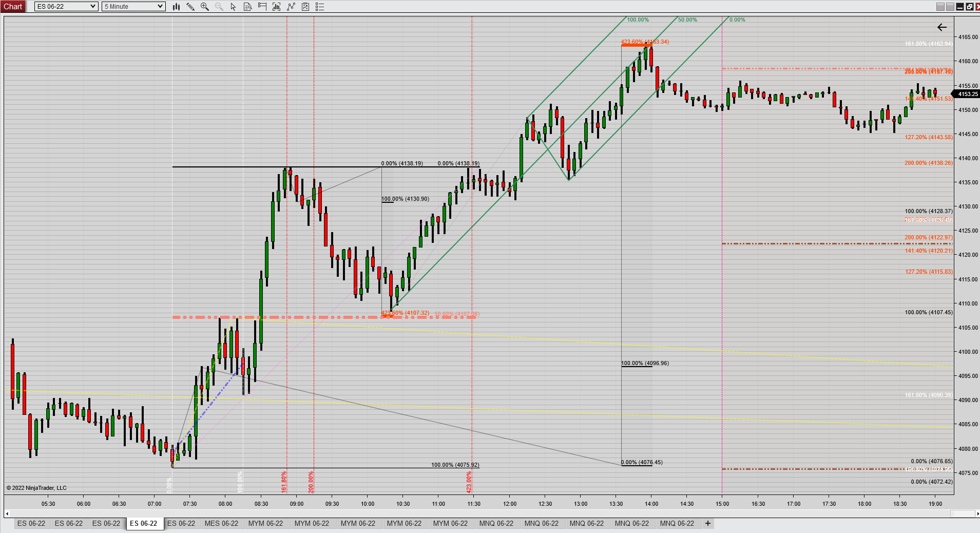The height and width of the screenshot is (533, 980).
Task: Select the 127.20% (4143.58) label
Action: [929, 137]
